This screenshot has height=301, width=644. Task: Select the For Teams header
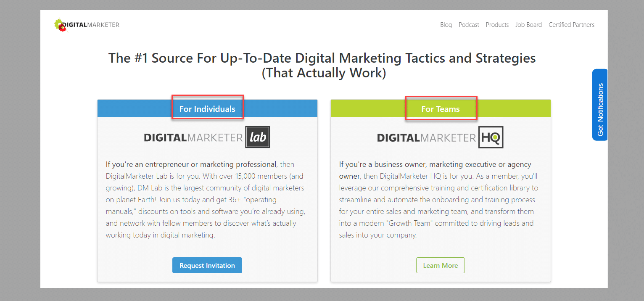[441, 109]
